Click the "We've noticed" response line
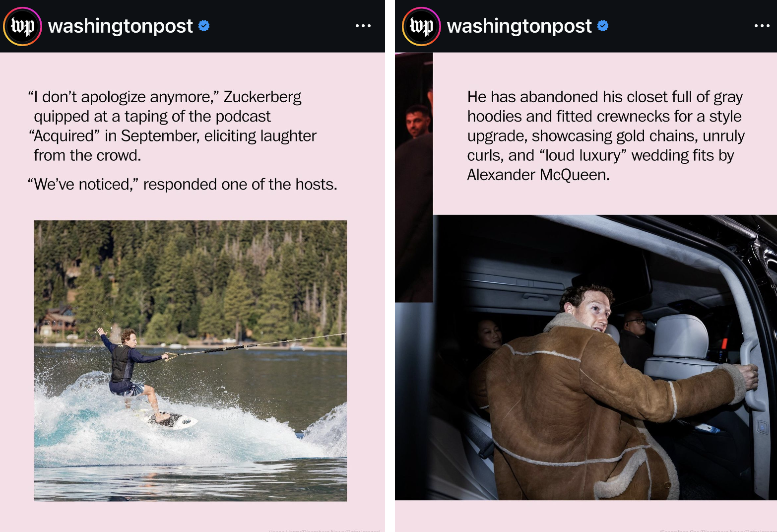Image resolution: width=777 pixels, height=532 pixels. pyautogui.click(x=183, y=184)
